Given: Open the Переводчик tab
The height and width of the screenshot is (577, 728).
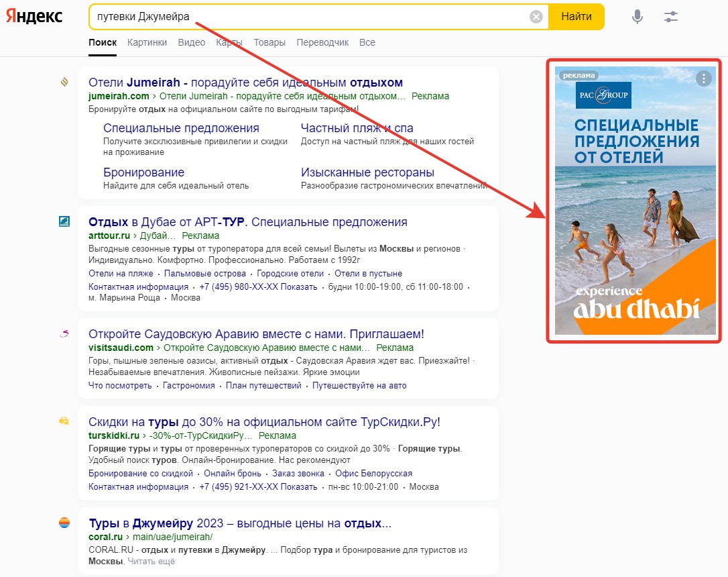Looking at the screenshot, I should 322,42.
